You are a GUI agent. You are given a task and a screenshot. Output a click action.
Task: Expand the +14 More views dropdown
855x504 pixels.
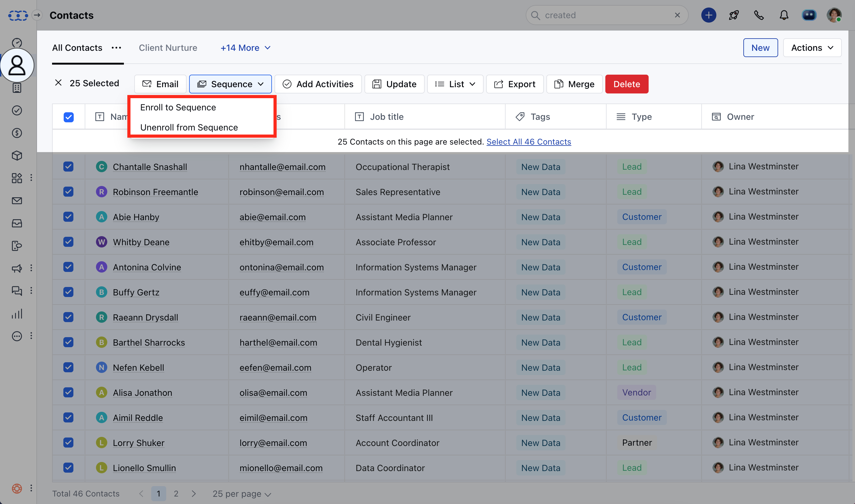pos(246,48)
